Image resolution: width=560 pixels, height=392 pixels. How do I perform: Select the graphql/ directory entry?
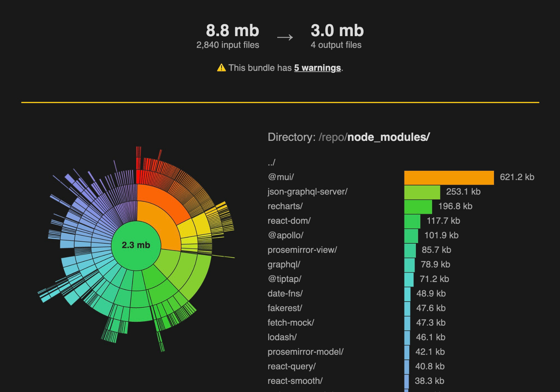tap(284, 264)
